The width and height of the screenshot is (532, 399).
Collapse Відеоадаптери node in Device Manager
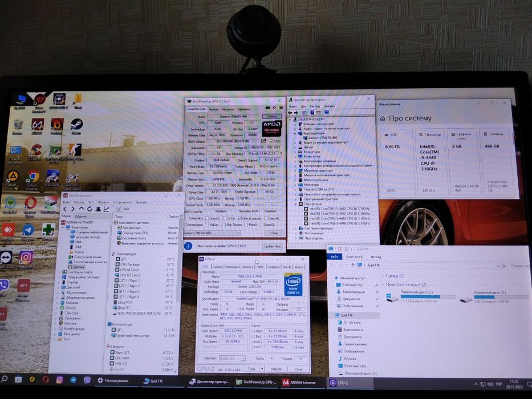pyautogui.click(x=295, y=133)
